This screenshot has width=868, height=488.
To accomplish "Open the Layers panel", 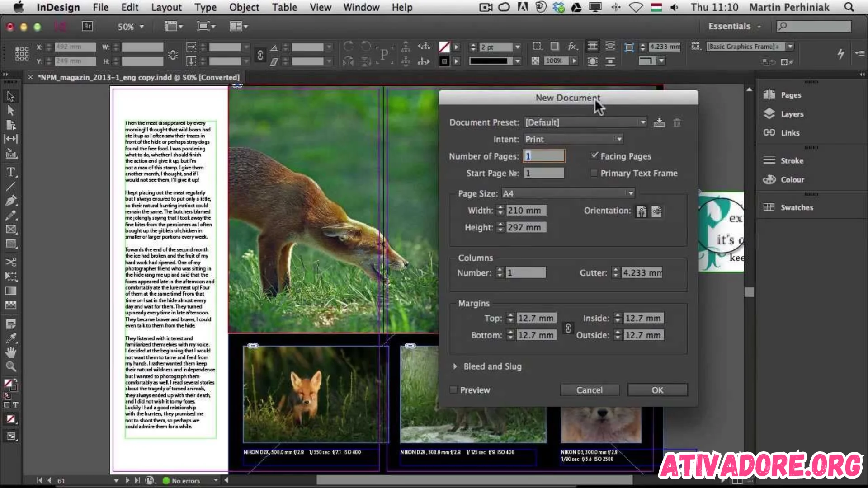I will coord(793,114).
